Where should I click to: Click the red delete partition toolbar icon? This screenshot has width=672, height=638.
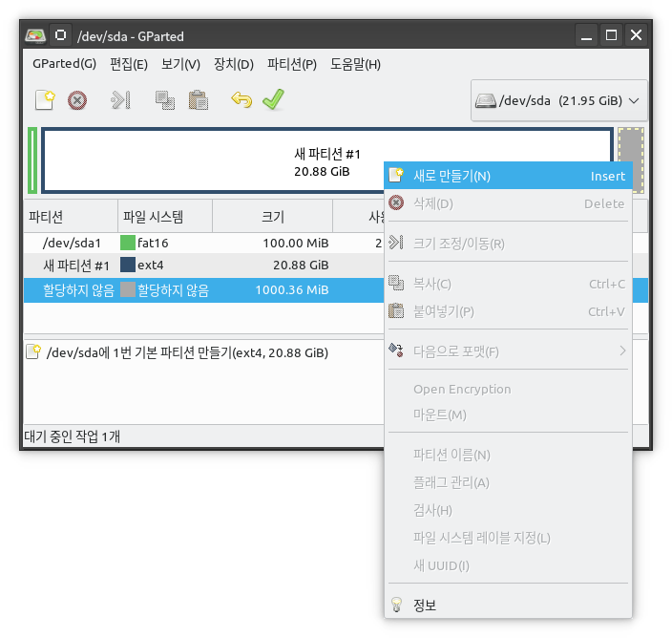(77, 100)
